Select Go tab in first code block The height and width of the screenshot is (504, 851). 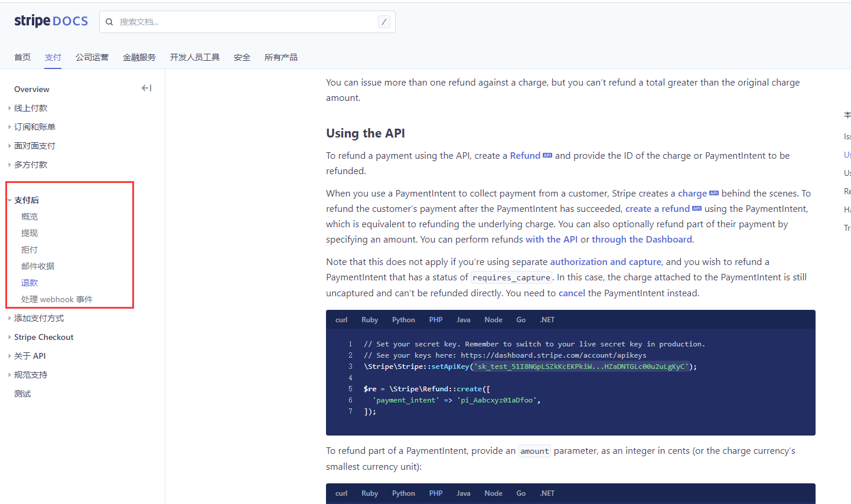[521, 320]
